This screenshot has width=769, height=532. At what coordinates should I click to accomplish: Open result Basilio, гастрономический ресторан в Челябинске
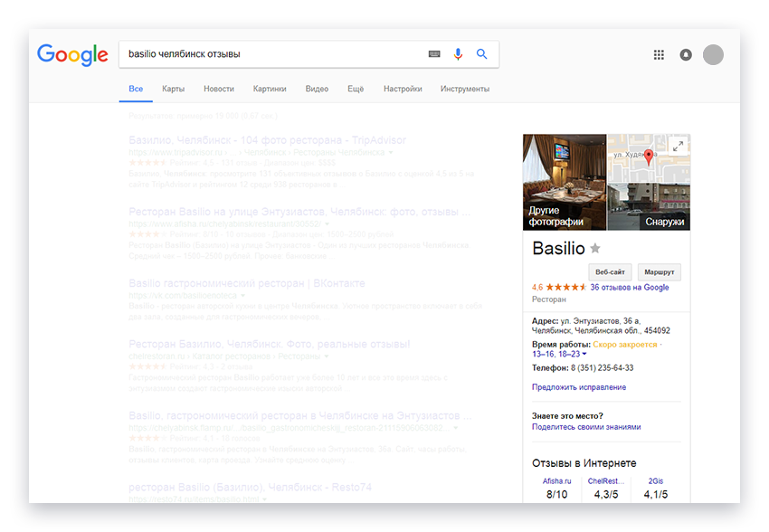coord(299,416)
